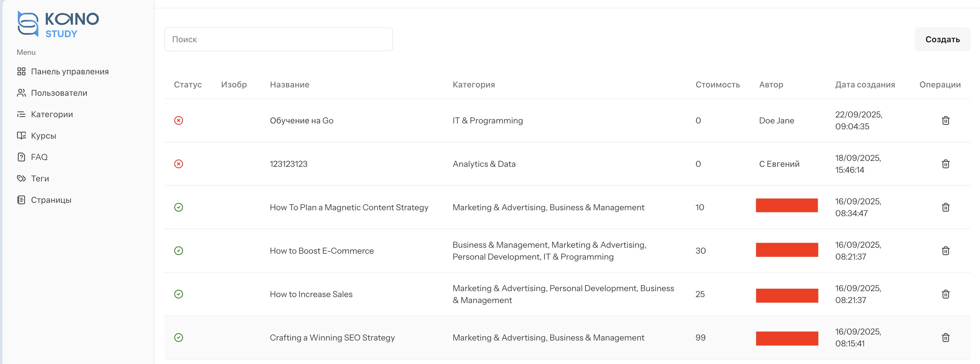Click the Стоимость column header
980x364 pixels.
717,85
